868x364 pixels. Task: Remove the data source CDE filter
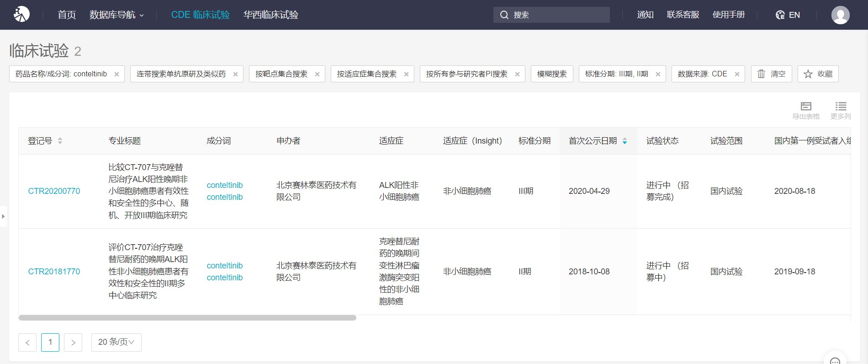tap(737, 75)
